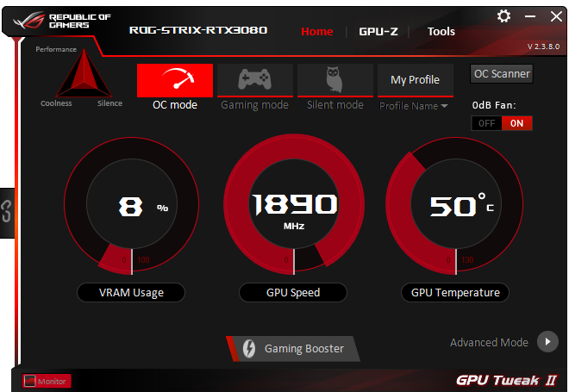Select the Silent mode owl icon

pyautogui.click(x=335, y=80)
